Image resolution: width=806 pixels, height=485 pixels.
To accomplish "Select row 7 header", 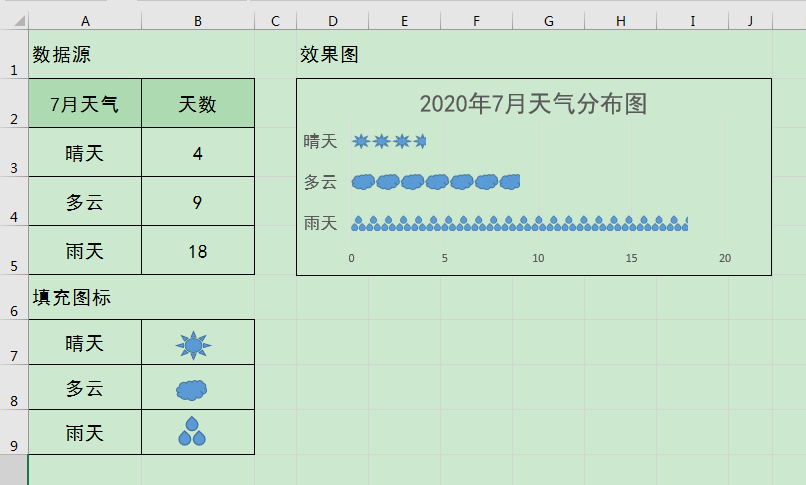I will click(x=14, y=342).
